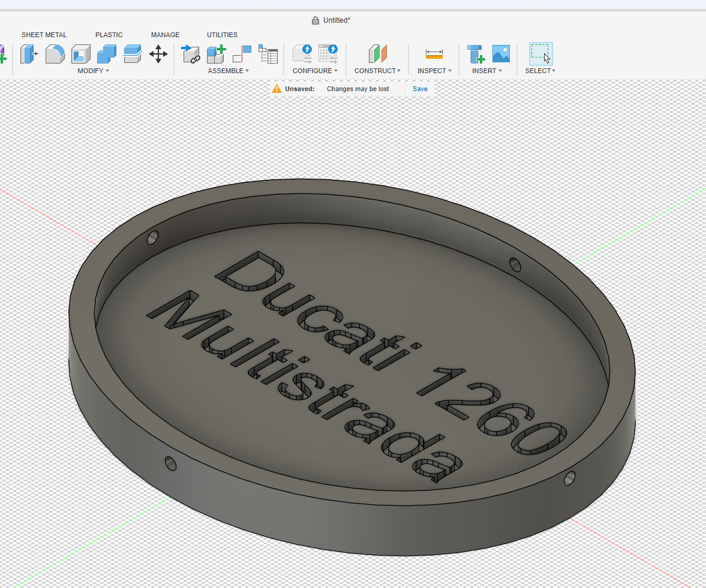
Task: Click the Save link in unsaved warning
Action: [420, 89]
